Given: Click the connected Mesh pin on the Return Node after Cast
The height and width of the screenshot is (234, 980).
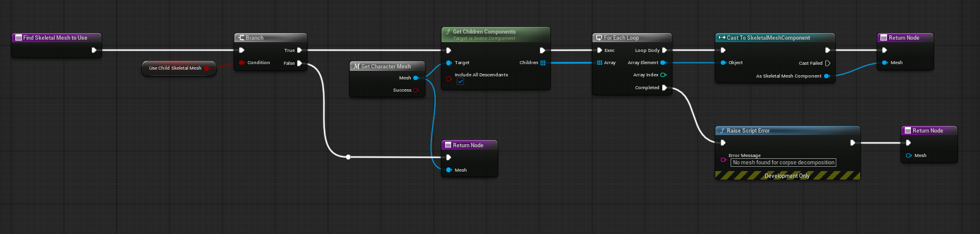Looking at the screenshot, I should pos(885,62).
